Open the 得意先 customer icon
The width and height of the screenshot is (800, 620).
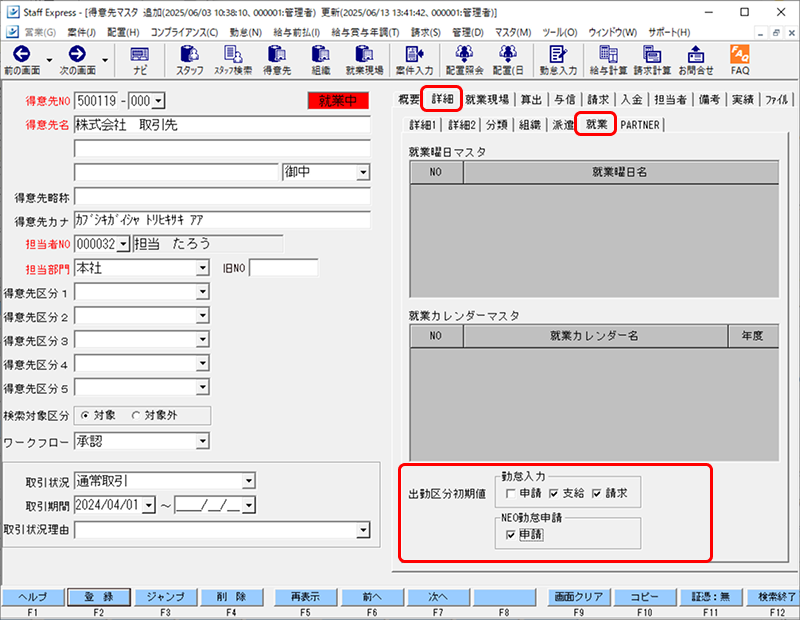click(277, 60)
